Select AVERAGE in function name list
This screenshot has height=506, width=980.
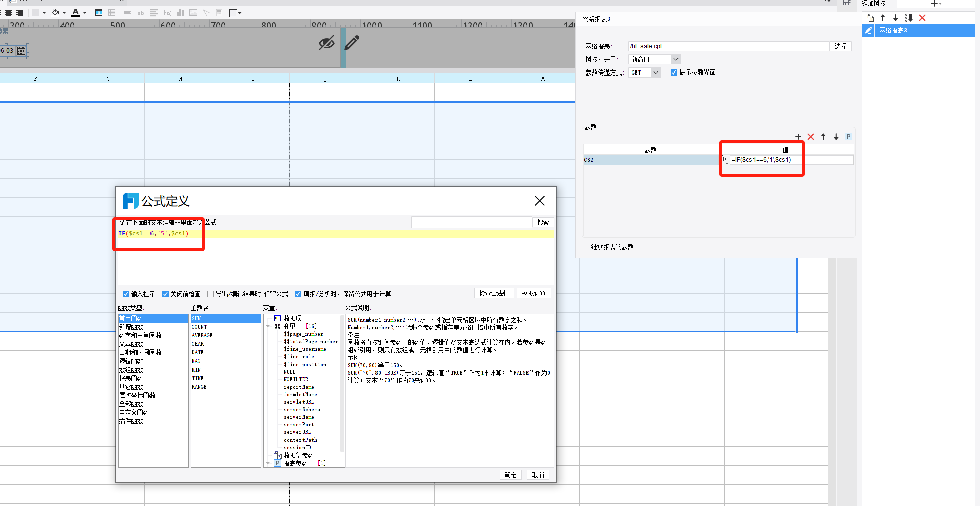pos(202,335)
